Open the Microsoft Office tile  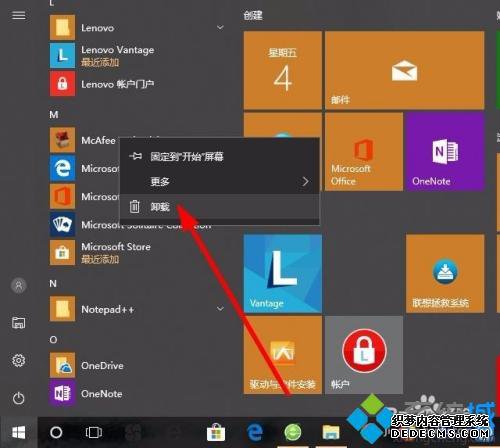click(364, 151)
